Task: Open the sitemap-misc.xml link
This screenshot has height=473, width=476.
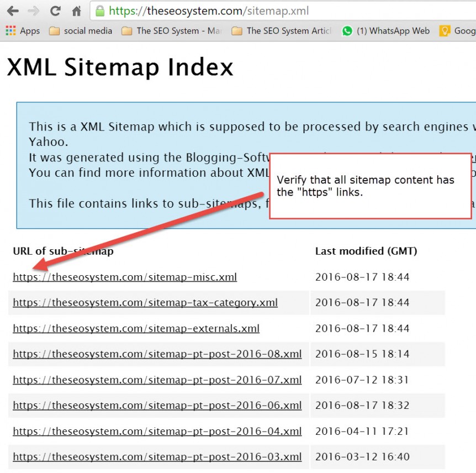Action: pyautogui.click(x=125, y=277)
